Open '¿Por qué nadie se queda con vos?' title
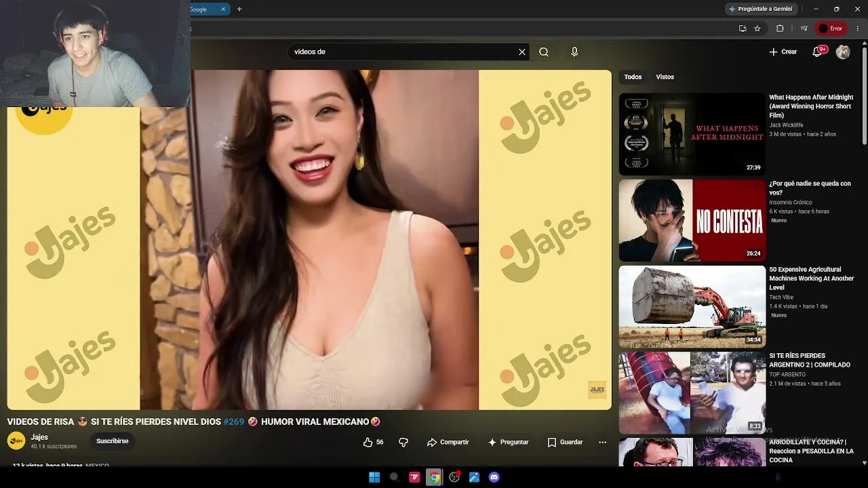868x488 pixels. coord(810,188)
